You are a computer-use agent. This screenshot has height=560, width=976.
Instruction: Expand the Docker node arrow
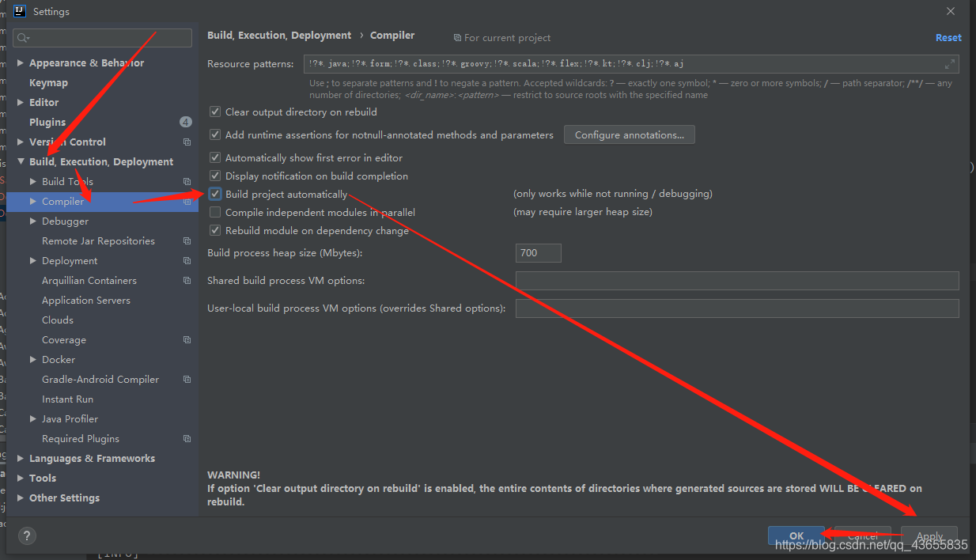click(x=33, y=359)
